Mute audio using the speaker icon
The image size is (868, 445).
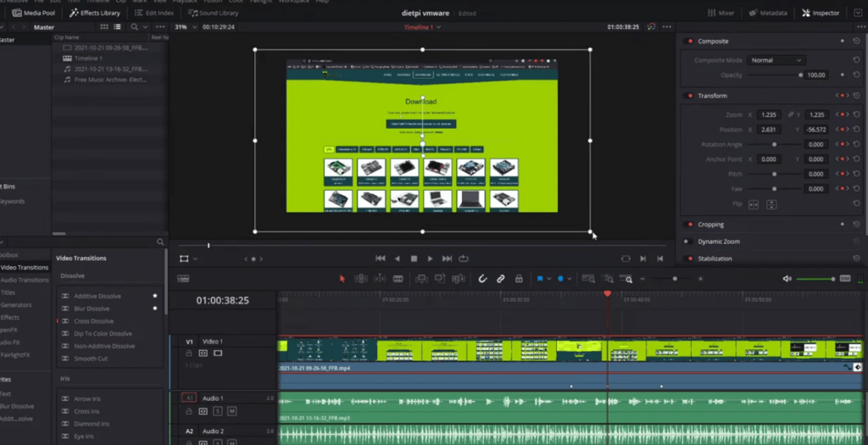[787, 279]
